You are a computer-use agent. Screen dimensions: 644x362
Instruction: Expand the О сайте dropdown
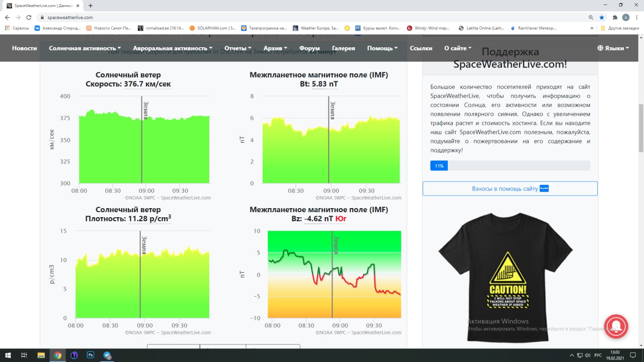(458, 48)
